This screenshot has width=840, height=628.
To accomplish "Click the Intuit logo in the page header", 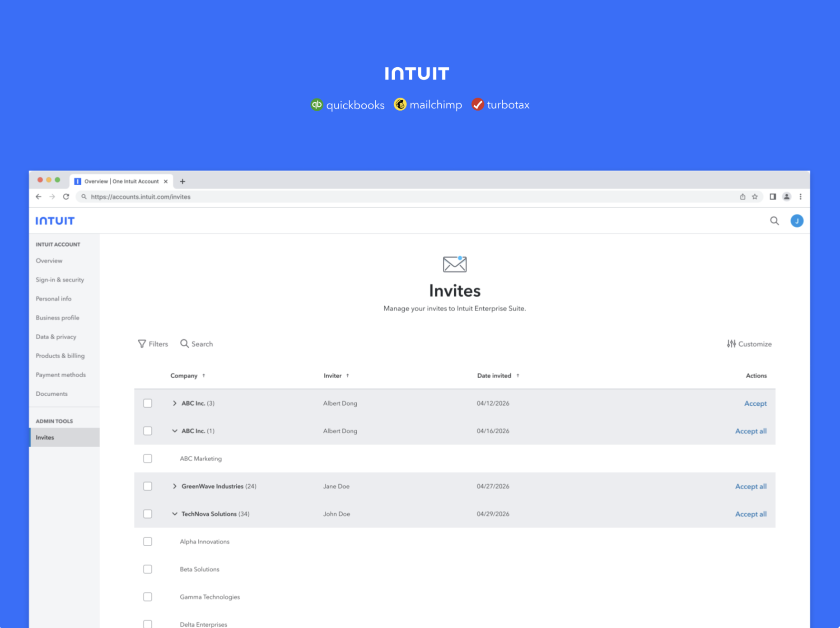I will pos(55,220).
